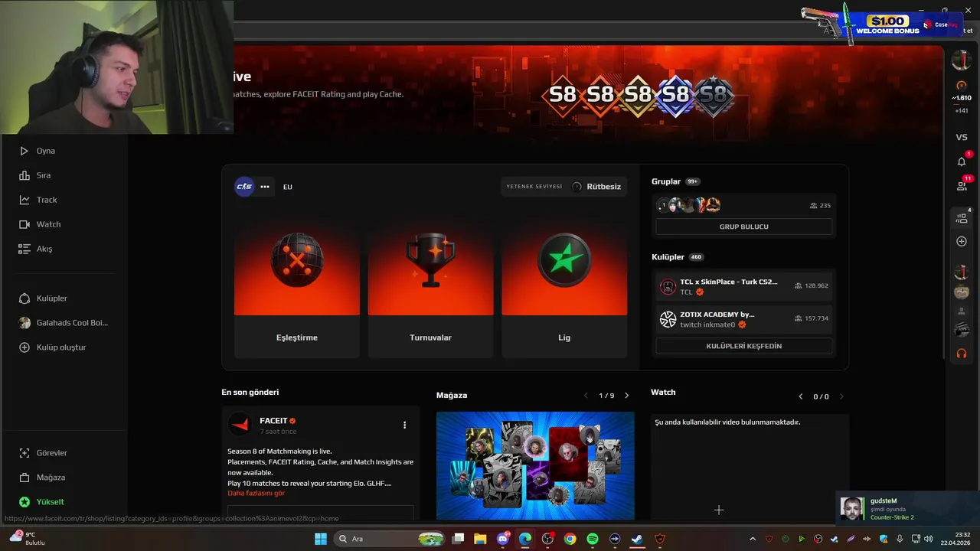The height and width of the screenshot is (551, 980).
Task: Open the VS icon in right rail
Action: click(962, 137)
